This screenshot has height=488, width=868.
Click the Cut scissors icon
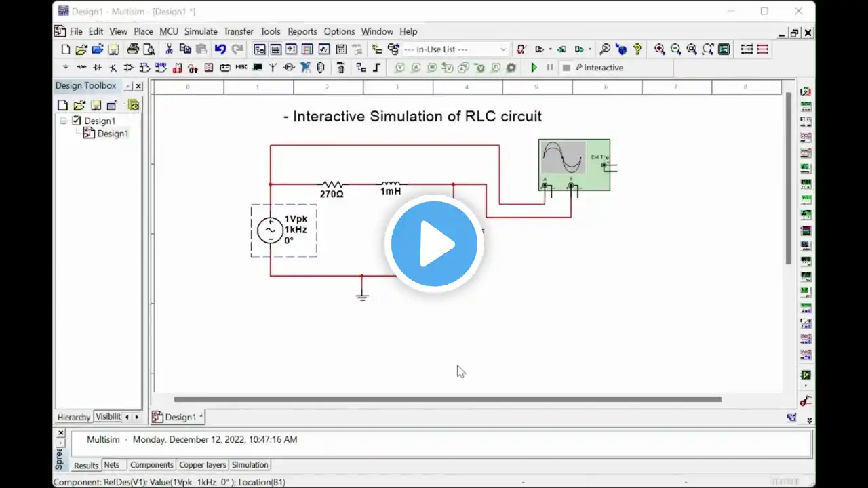point(169,49)
